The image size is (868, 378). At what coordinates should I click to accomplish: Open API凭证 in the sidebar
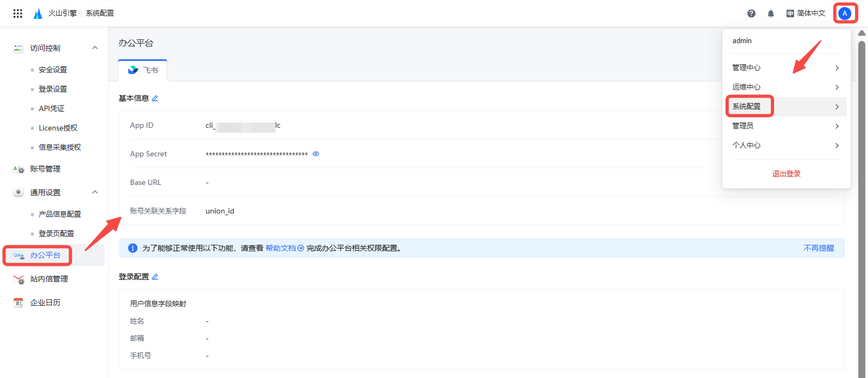tap(51, 108)
